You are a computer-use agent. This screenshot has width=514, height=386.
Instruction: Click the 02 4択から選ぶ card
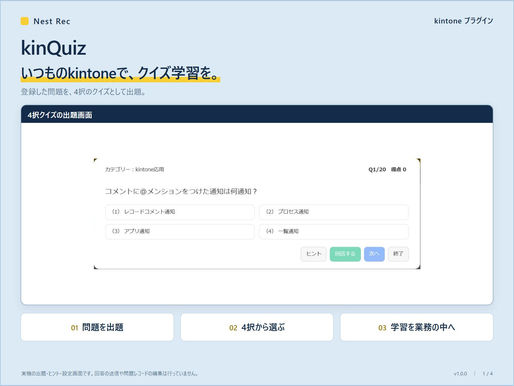coord(257,327)
